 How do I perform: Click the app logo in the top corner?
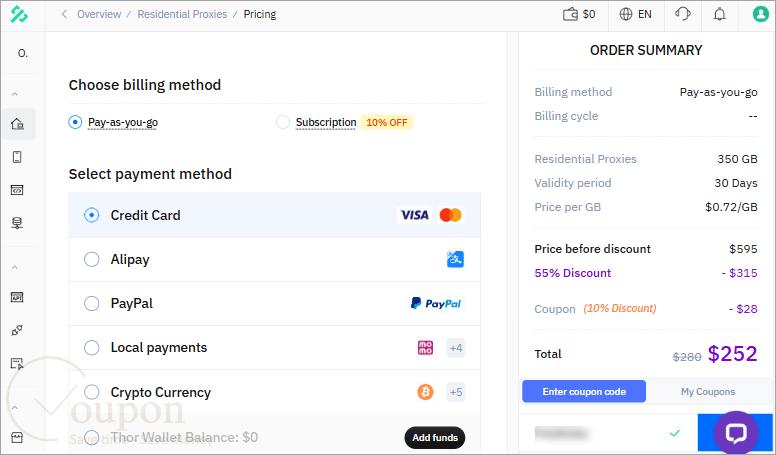click(x=19, y=14)
